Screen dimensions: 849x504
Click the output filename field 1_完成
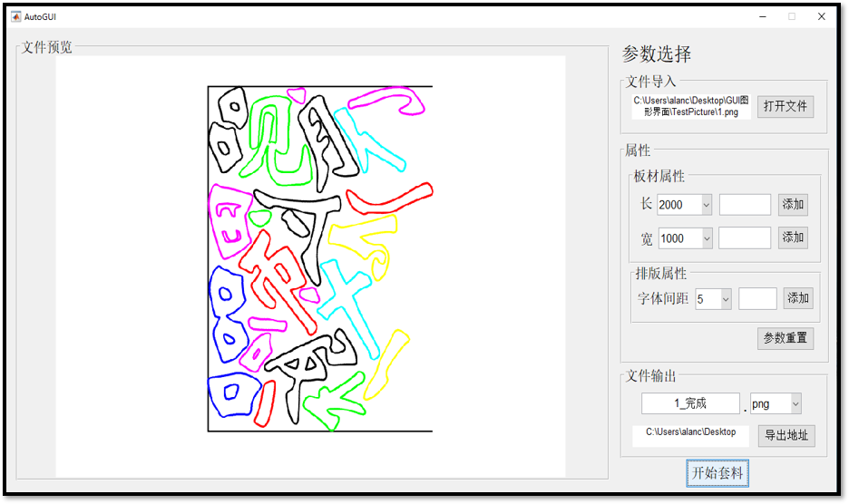point(690,403)
